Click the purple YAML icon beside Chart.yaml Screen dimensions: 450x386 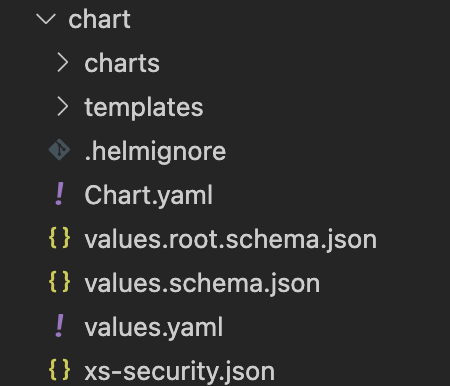click(59, 194)
